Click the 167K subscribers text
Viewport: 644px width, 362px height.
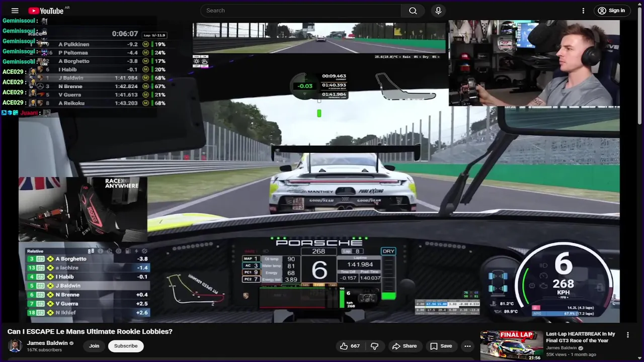click(x=44, y=350)
